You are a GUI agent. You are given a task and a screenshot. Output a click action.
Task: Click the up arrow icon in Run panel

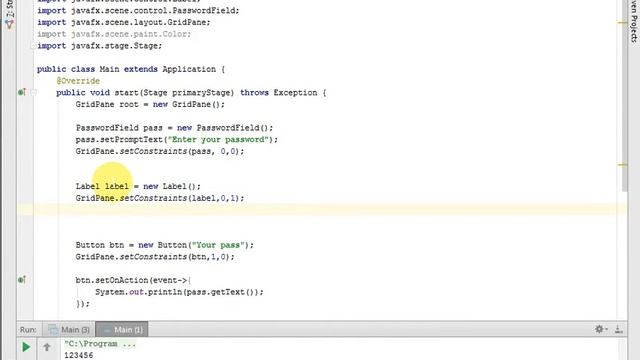(x=47, y=347)
